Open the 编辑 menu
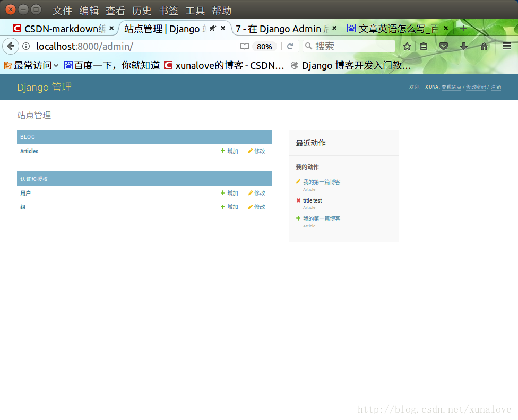 click(x=89, y=11)
